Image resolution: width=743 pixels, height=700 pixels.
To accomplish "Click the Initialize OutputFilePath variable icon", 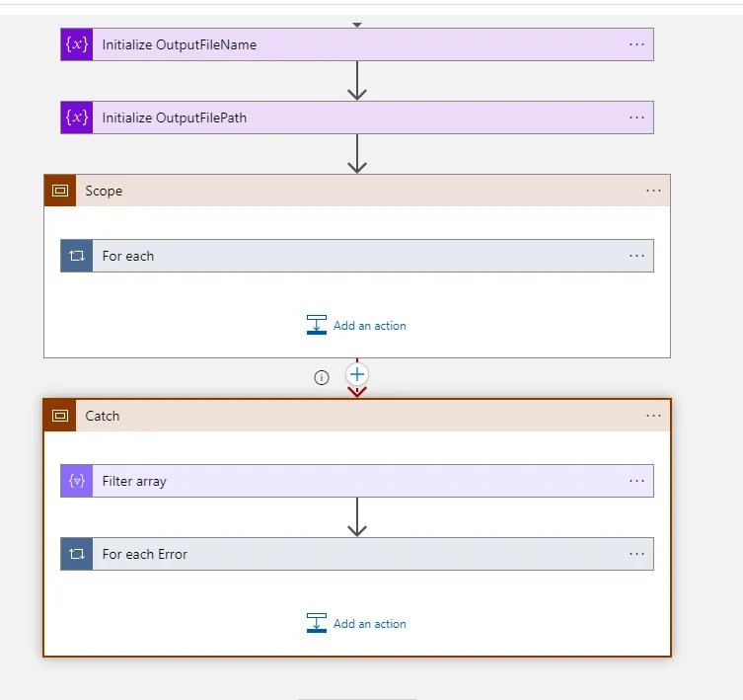I will click(x=77, y=117).
